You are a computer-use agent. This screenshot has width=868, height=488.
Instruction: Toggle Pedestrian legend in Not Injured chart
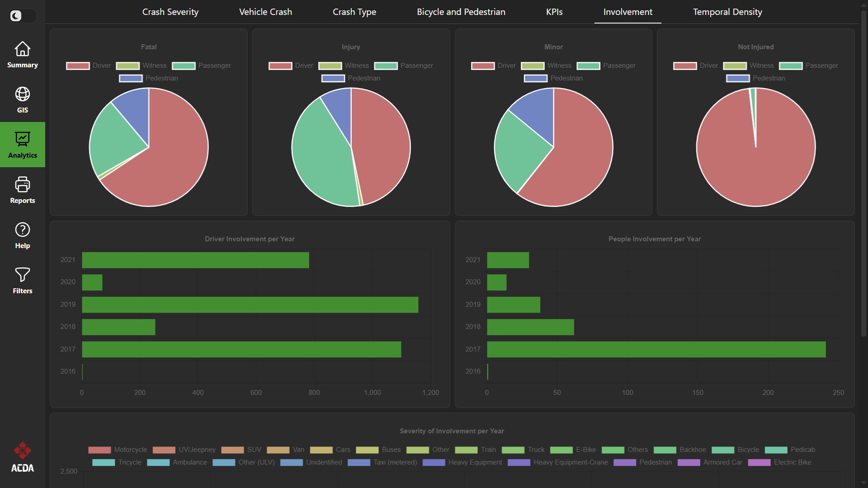pos(756,78)
